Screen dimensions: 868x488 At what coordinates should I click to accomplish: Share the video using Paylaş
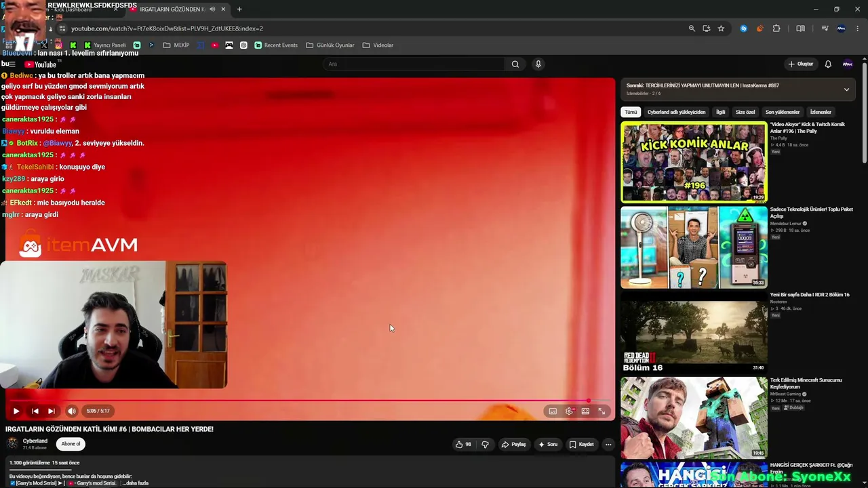514,445
